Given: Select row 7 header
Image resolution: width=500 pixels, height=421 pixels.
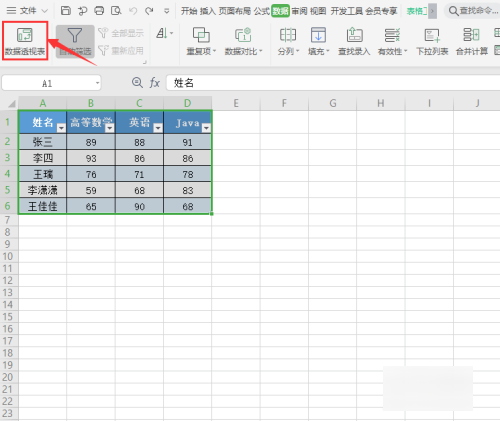Looking at the screenshot, I should point(9,220).
